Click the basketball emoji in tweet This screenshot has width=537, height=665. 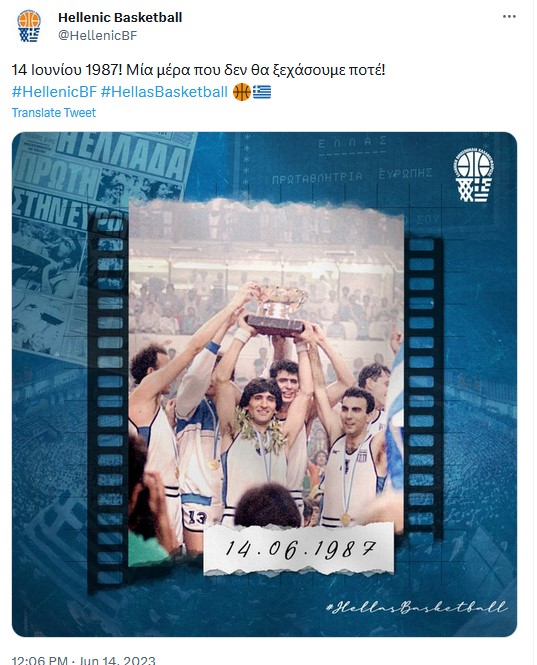pos(242,92)
